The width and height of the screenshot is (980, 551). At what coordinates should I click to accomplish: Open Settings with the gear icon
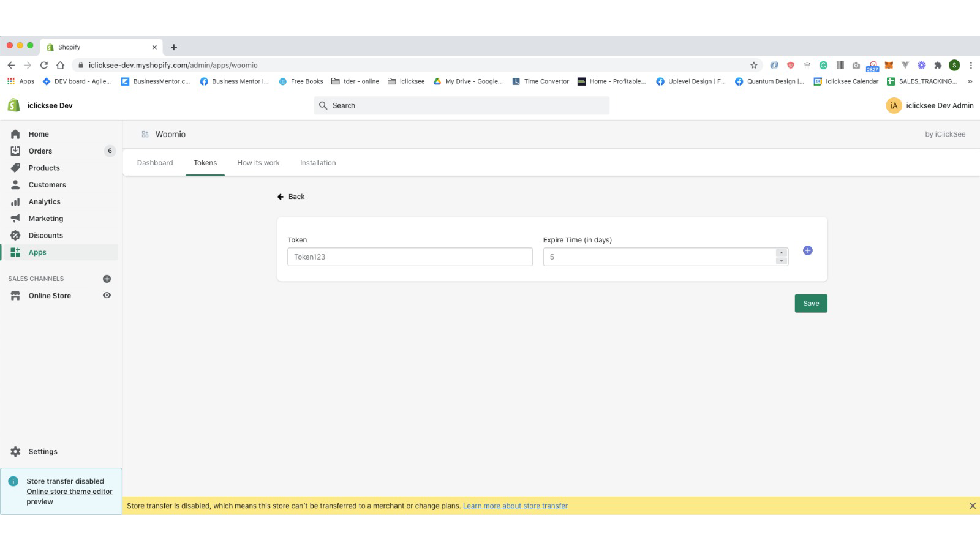[x=15, y=452]
